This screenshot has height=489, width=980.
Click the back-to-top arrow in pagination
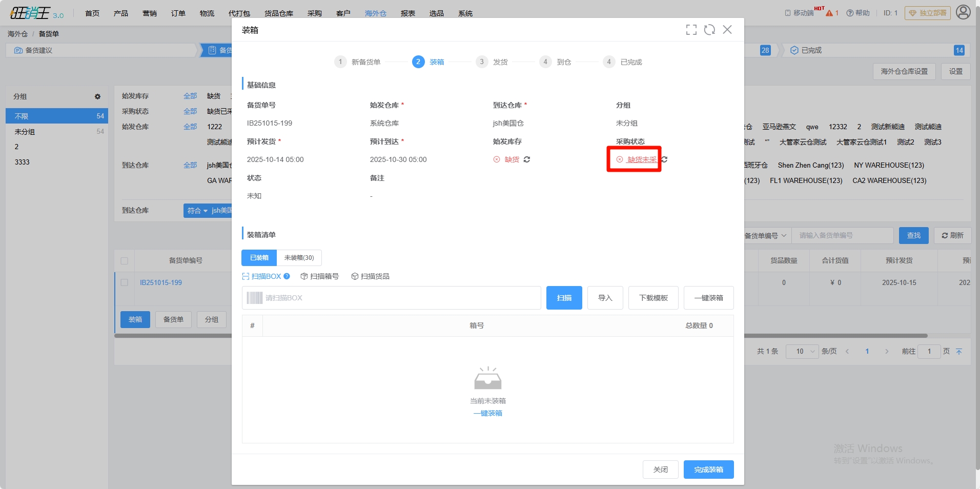pyautogui.click(x=959, y=351)
